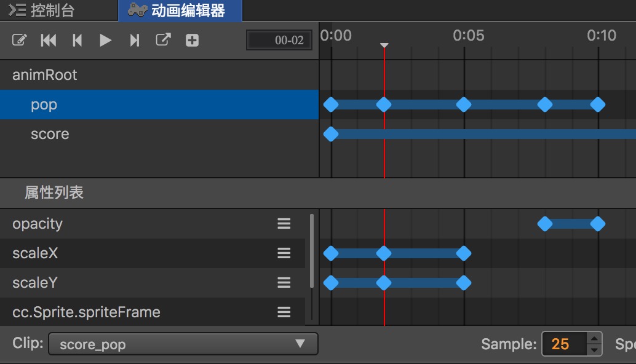
Task: Toggle animation edit mode pencil icon
Action: point(19,40)
